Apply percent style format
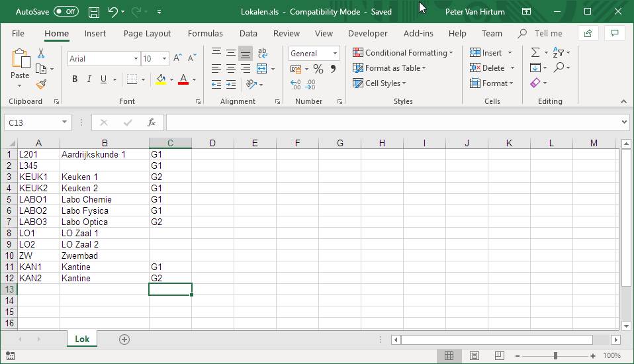This screenshot has width=634, height=364. click(318, 69)
